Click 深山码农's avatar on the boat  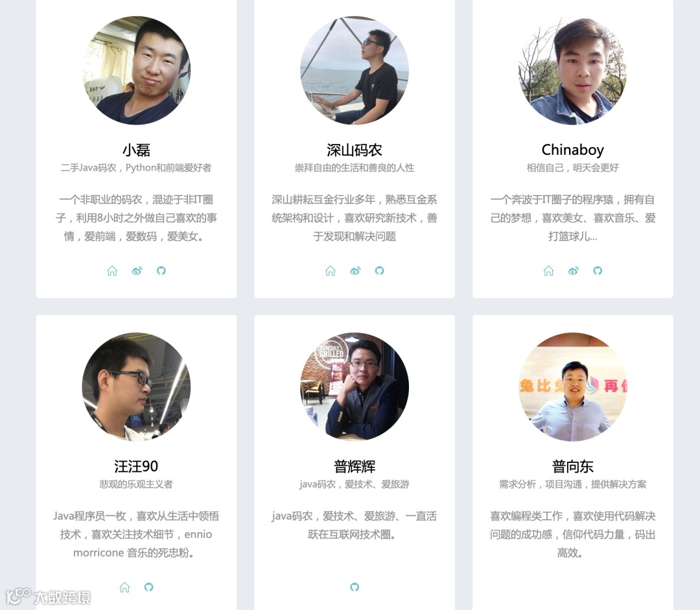pyautogui.click(x=355, y=71)
